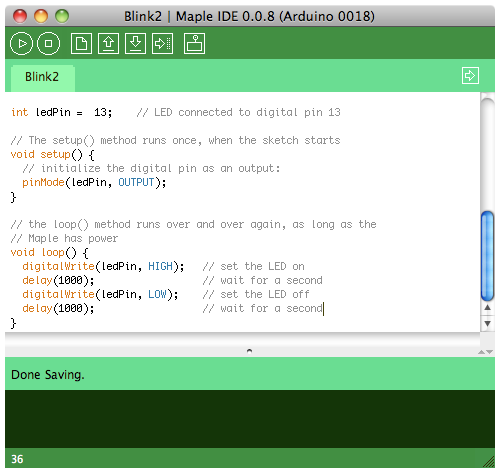
Task: Open the tab menu arrow button
Action: coord(470,76)
